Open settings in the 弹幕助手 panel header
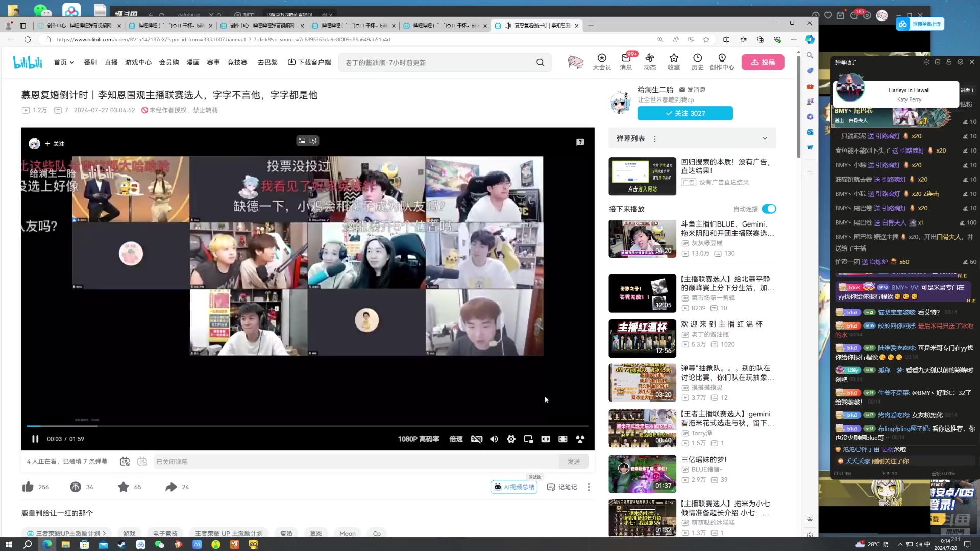 pos(961,62)
